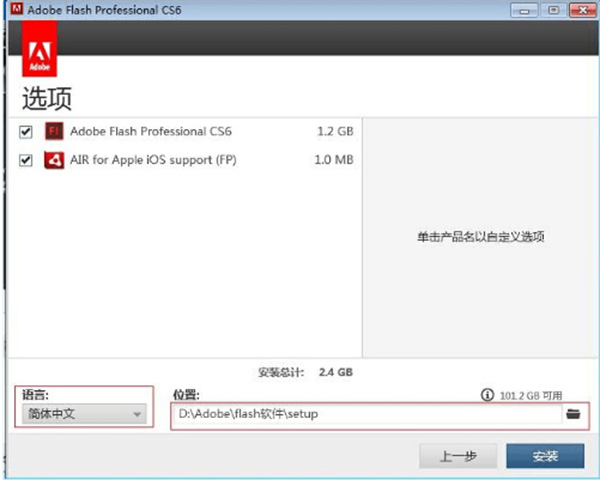This screenshot has height=480, width=600.
Task: Click the install location path field
Action: (367, 414)
